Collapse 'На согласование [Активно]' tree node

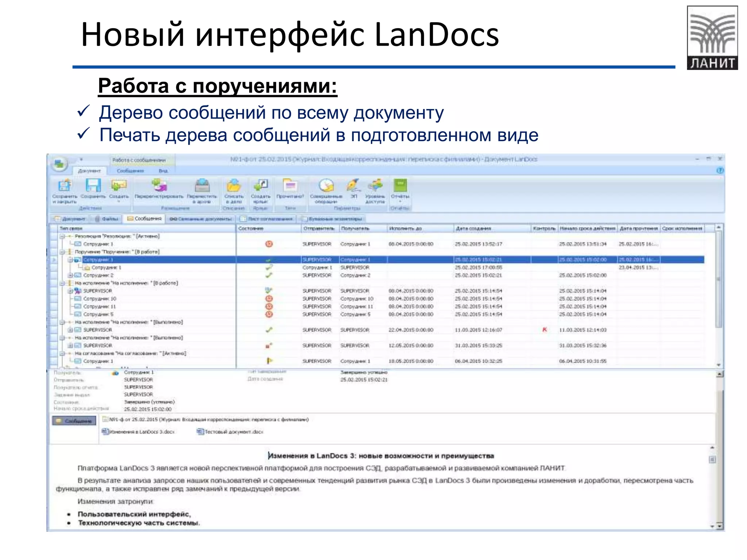click(x=62, y=353)
